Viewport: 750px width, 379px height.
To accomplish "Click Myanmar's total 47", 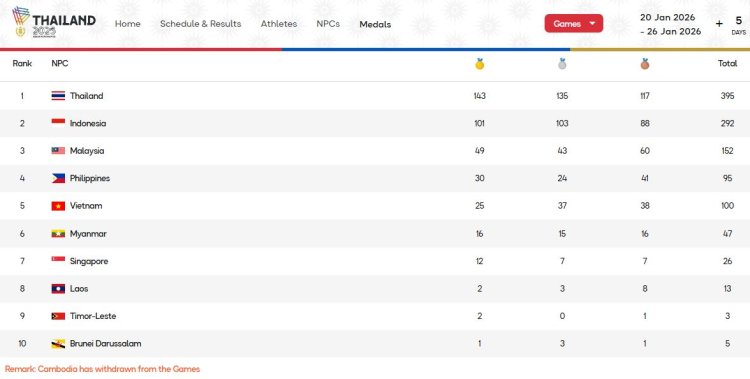I will point(728,234).
